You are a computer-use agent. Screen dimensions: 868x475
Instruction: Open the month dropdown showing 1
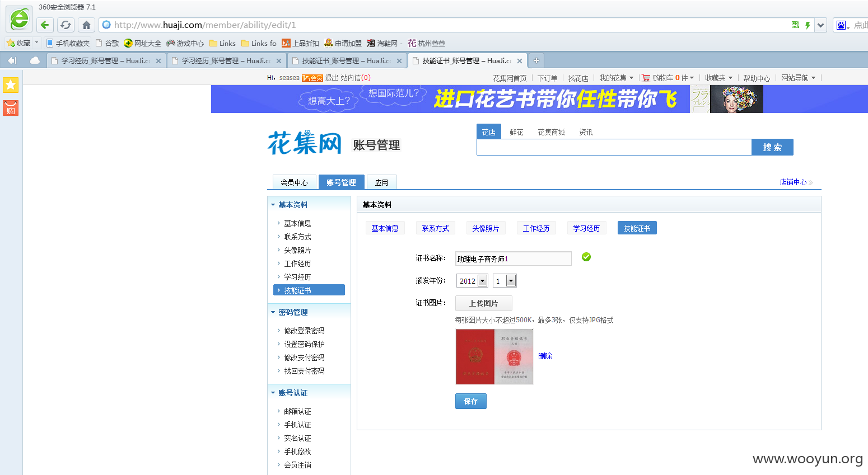click(505, 281)
